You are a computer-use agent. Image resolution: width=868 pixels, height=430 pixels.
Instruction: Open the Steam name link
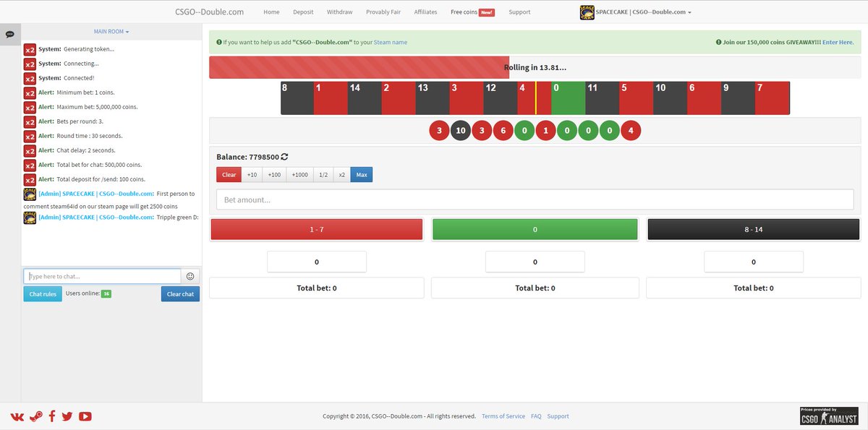[x=390, y=43]
